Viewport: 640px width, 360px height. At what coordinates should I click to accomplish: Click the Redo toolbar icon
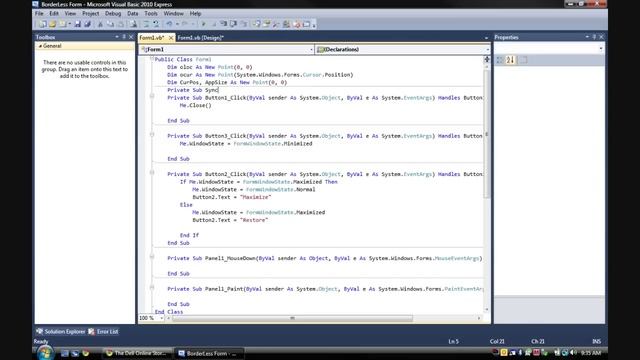pyautogui.click(x=185, y=24)
